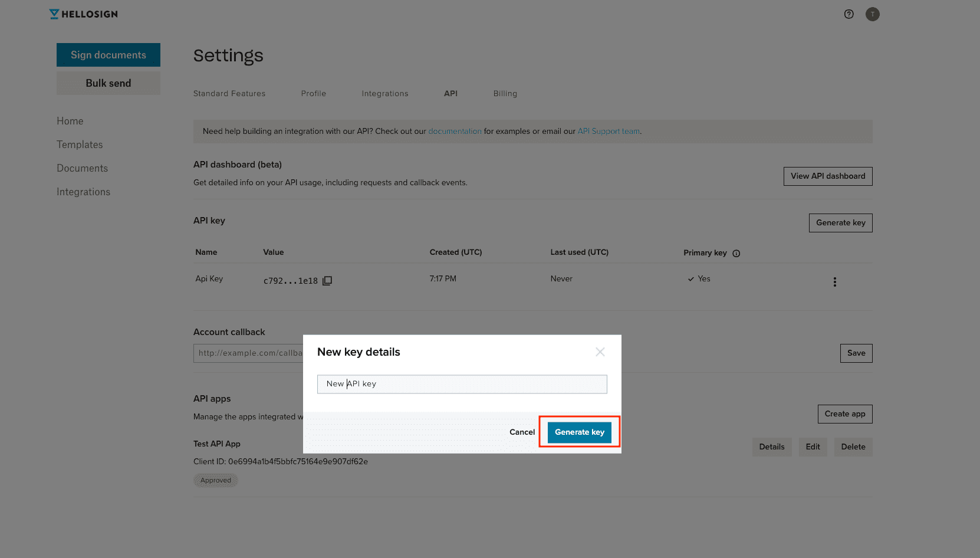Open the documentation link
Image resolution: width=980 pixels, height=558 pixels.
coord(455,131)
